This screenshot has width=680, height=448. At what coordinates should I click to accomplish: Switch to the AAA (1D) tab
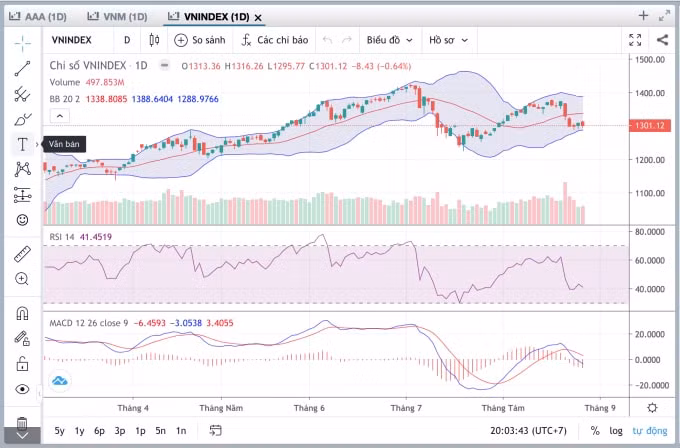38,17
